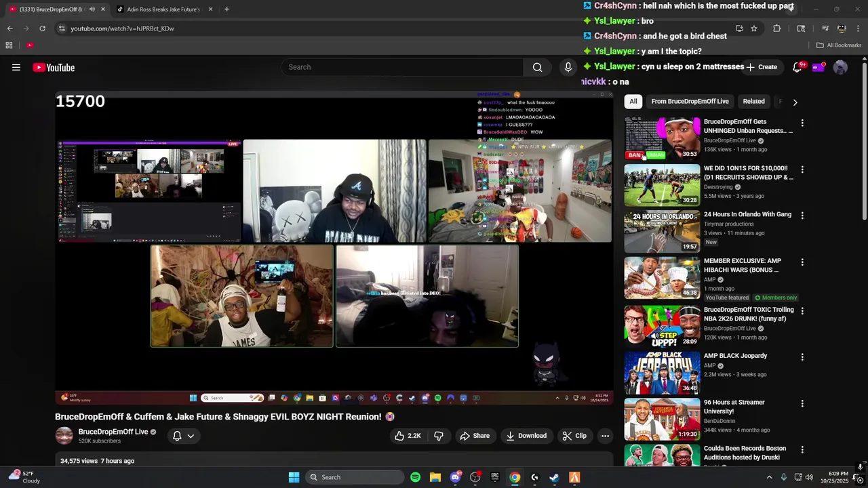Bookmark this page with the star icon
The image size is (868, 488).
[x=754, y=28]
